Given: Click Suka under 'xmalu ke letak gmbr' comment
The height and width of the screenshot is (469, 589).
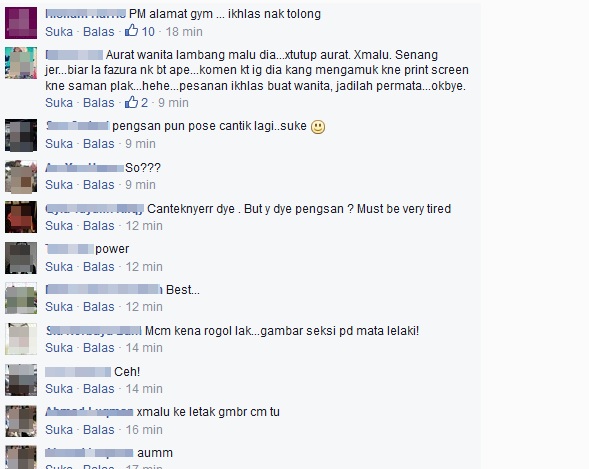Looking at the screenshot, I should coord(59,430).
